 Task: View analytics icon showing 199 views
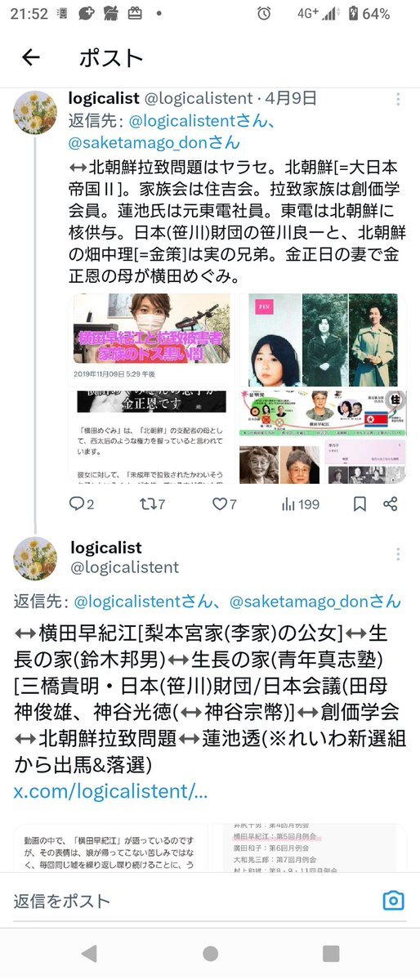pos(301,503)
